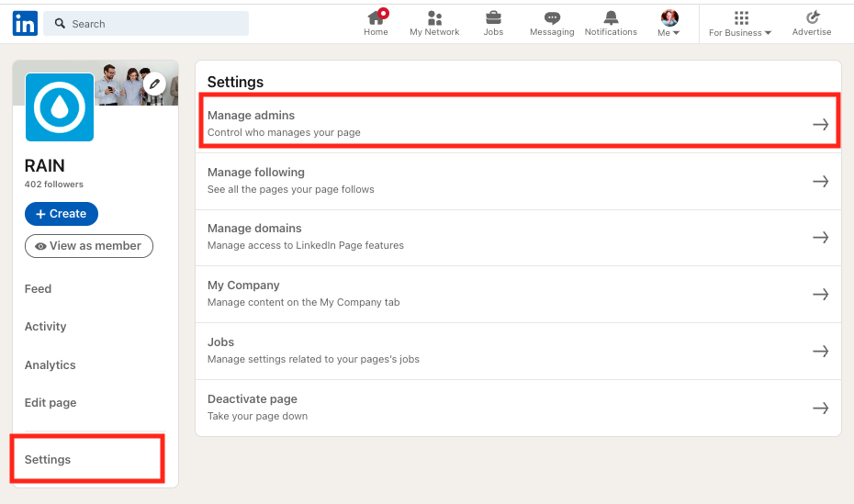
Task: Click the RAIN water drop logo
Action: pos(60,107)
